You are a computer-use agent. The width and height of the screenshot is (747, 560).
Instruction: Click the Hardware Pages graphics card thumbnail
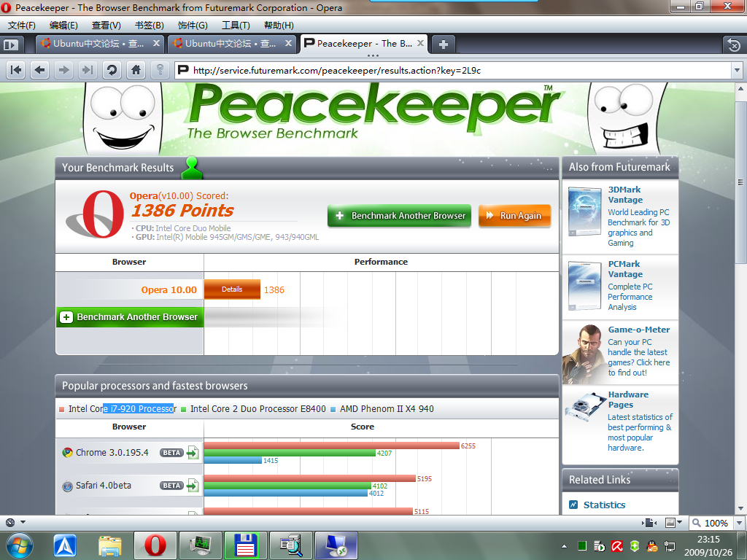[x=586, y=406]
